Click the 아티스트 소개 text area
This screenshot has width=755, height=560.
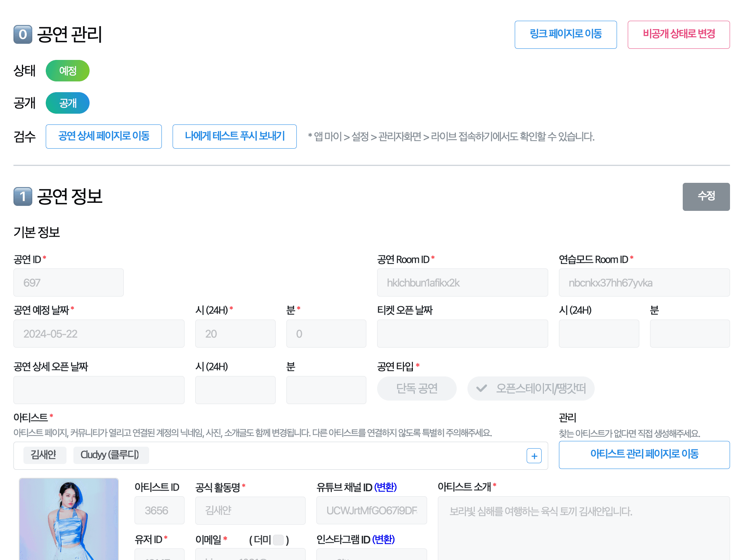click(584, 528)
